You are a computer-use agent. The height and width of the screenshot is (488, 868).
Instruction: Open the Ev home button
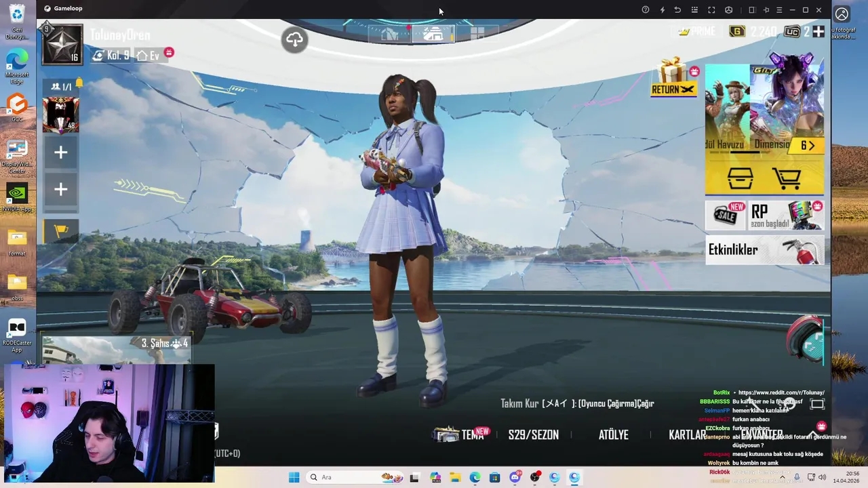(x=149, y=56)
